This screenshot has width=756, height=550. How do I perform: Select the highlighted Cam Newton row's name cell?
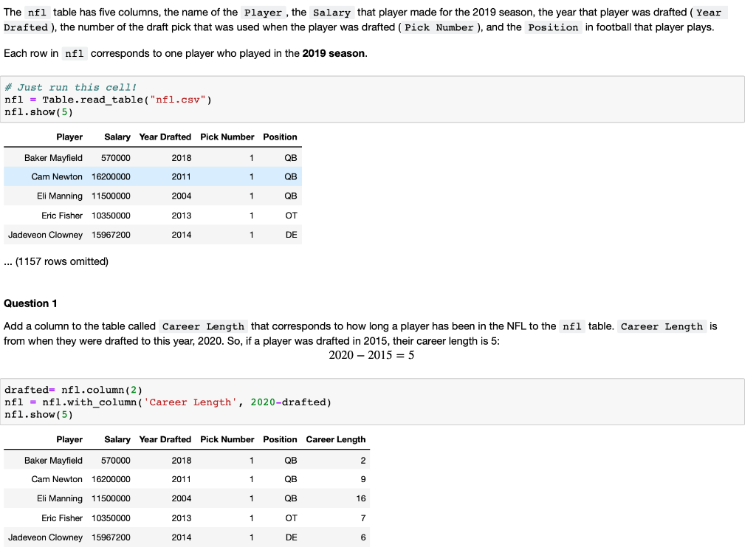tap(57, 177)
